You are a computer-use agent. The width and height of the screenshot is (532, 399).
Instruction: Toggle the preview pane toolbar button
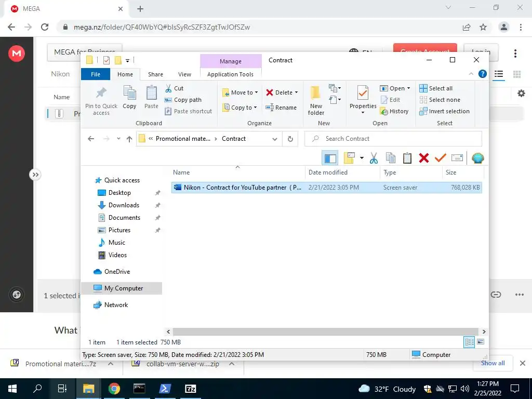click(x=330, y=158)
